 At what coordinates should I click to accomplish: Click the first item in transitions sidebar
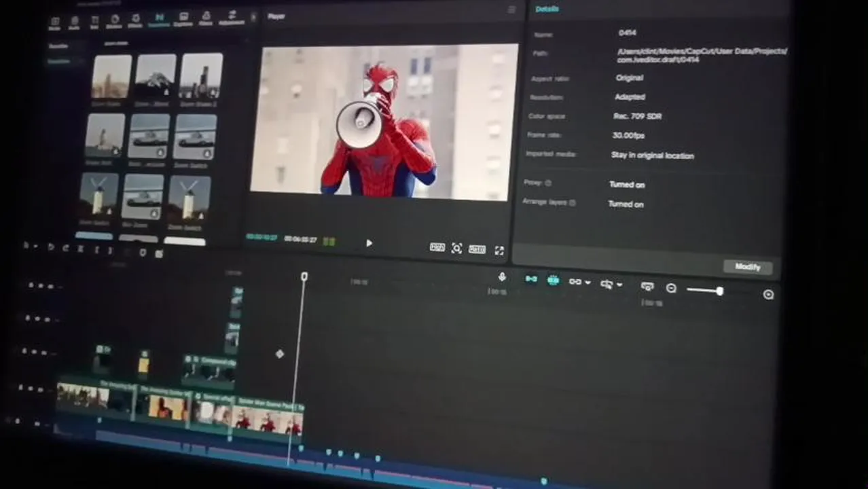point(58,46)
